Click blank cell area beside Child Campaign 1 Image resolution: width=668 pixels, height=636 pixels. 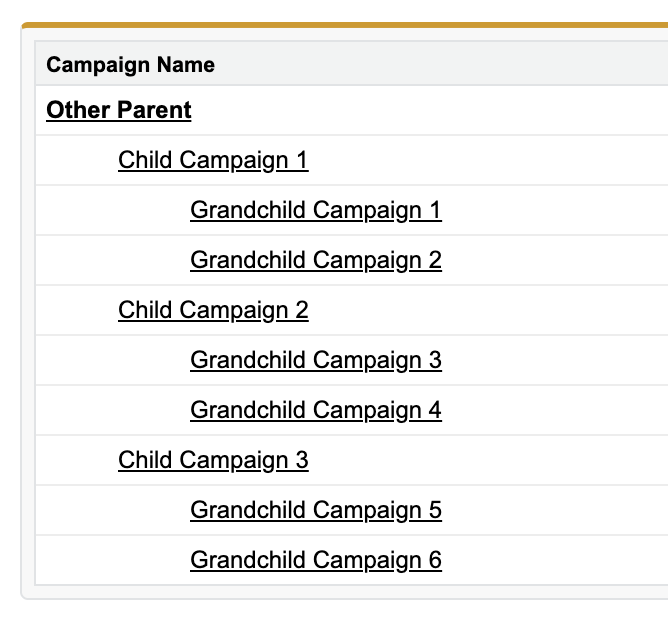[x=486, y=161]
